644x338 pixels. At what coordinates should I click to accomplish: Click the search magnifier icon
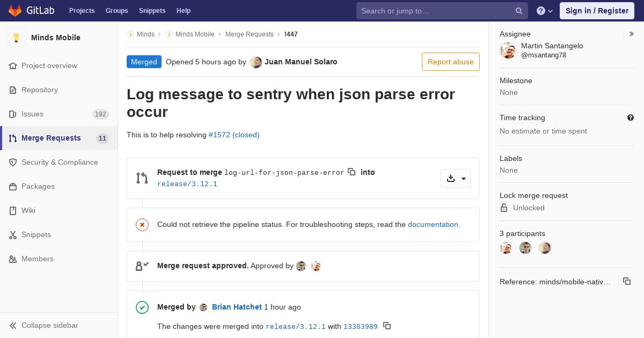519,11
